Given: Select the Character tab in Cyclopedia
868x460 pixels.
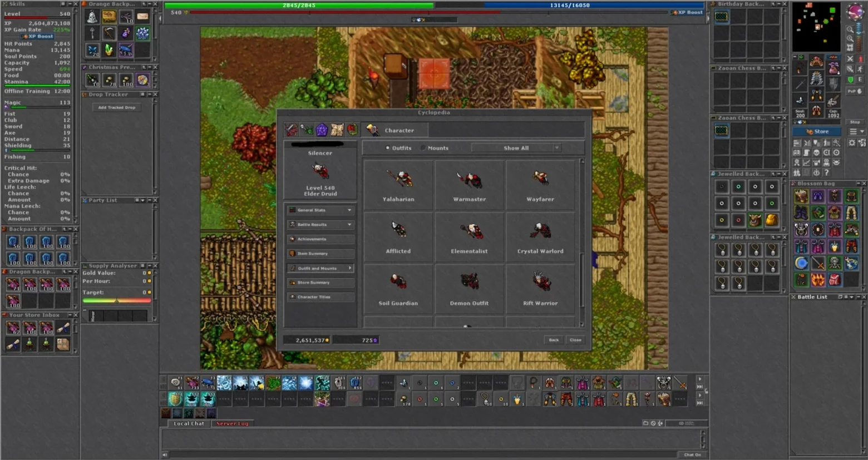Looking at the screenshot, I should pyautogui.click(x=395, y=130).
